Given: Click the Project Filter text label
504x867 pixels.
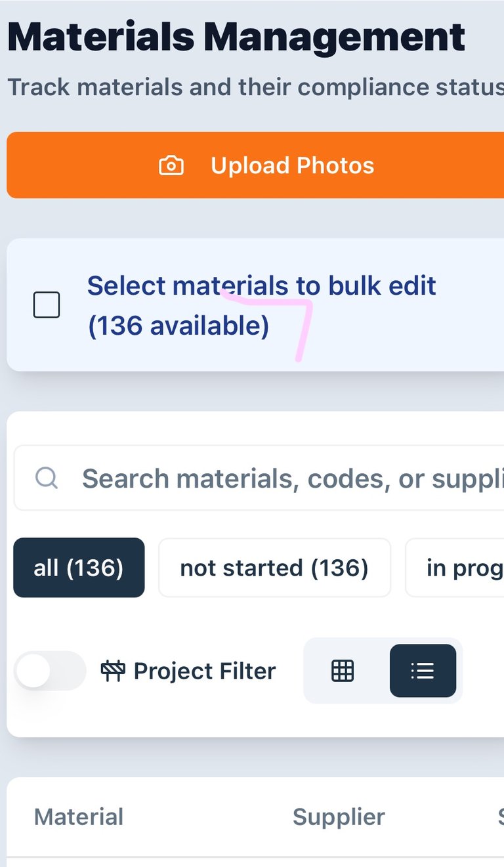Looking at the screenshot, I should click(x=204, y=671).
